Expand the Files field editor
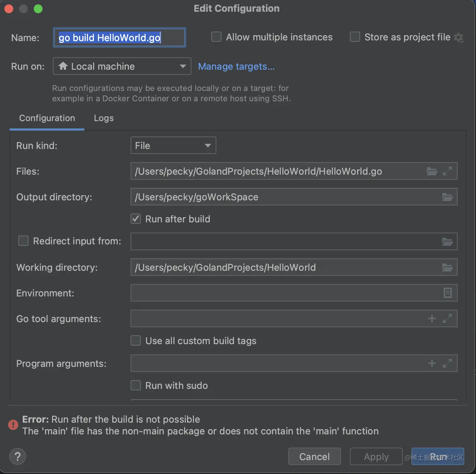 pyautogui.click(x=447, y=171)
